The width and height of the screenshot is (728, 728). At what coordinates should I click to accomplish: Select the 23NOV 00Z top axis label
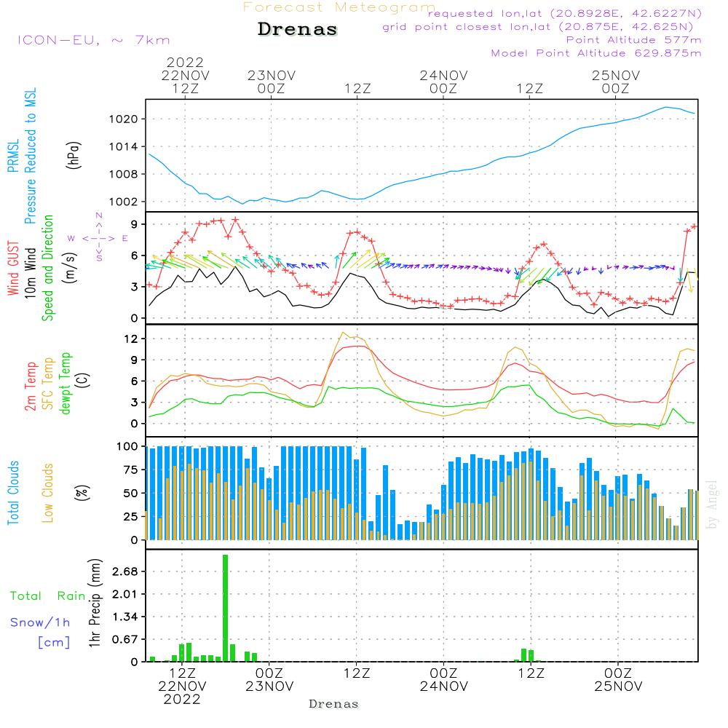coord(271,82)
